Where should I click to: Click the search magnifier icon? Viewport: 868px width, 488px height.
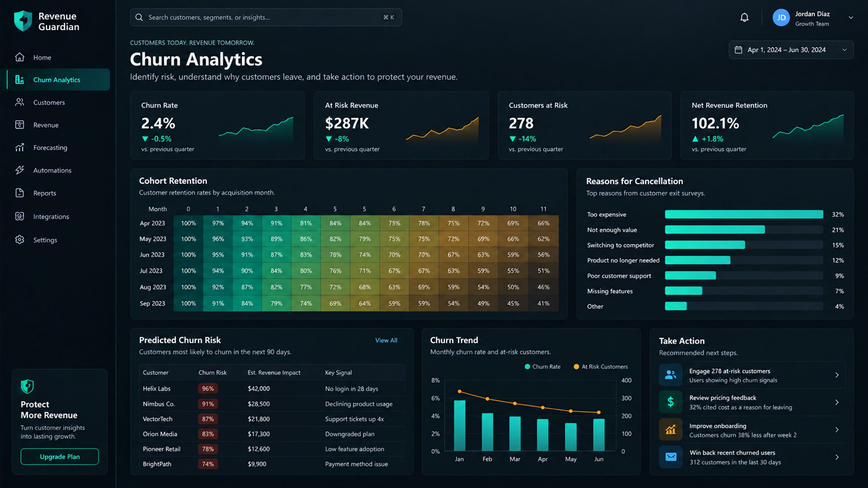[x=139, y=17]
